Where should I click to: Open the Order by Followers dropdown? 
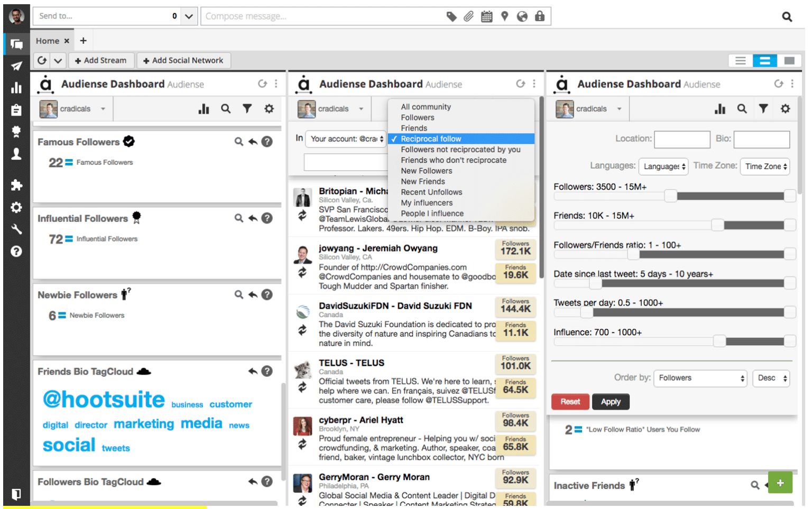click(x=699, y=378)
